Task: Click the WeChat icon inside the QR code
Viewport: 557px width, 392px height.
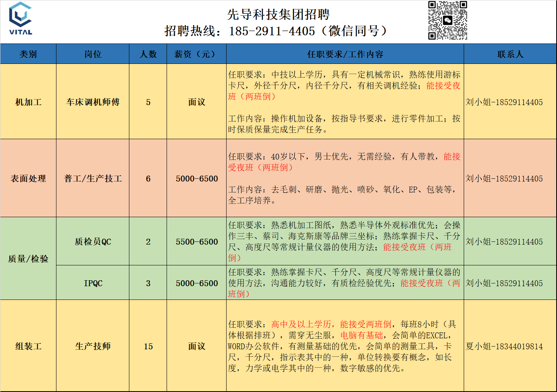Action: click(447, 20)
